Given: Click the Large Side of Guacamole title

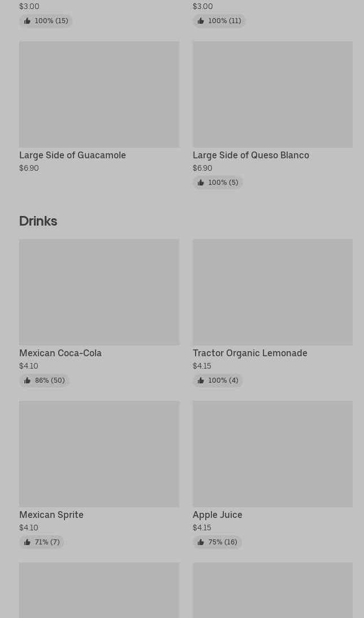Looking at the screenshot, I should pos(72,155).
